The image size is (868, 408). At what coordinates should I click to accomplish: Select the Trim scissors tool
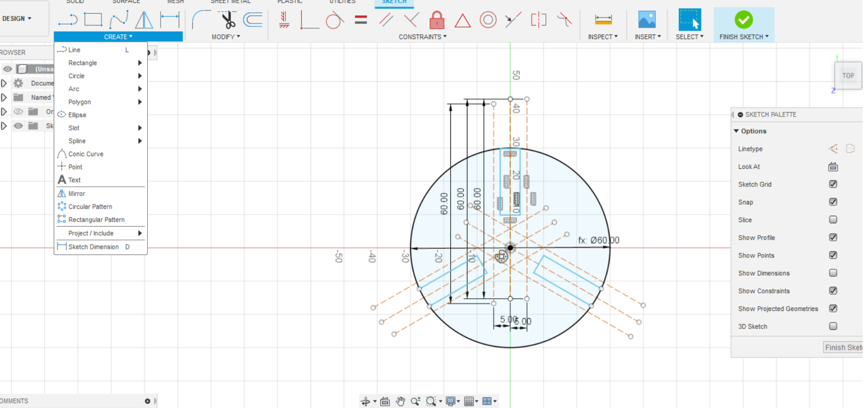coord(228,20)
